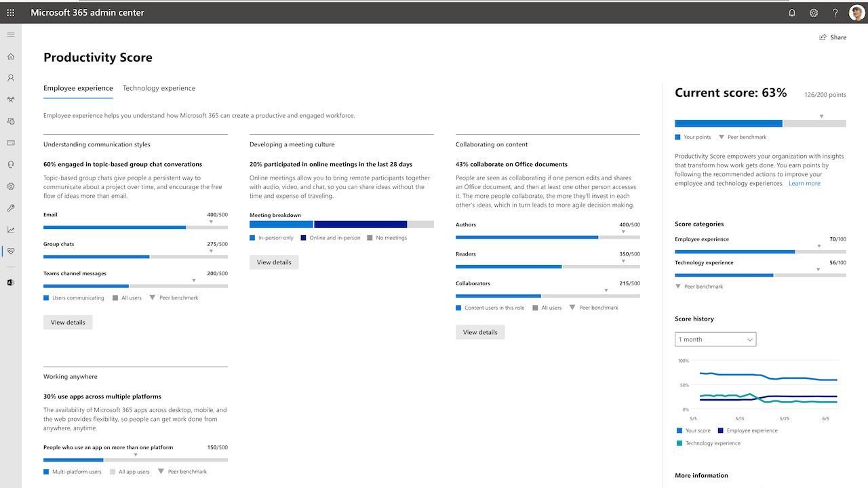Switch to the Technology experience tab
Screen dimensions: 868x488
pos(159,88)
